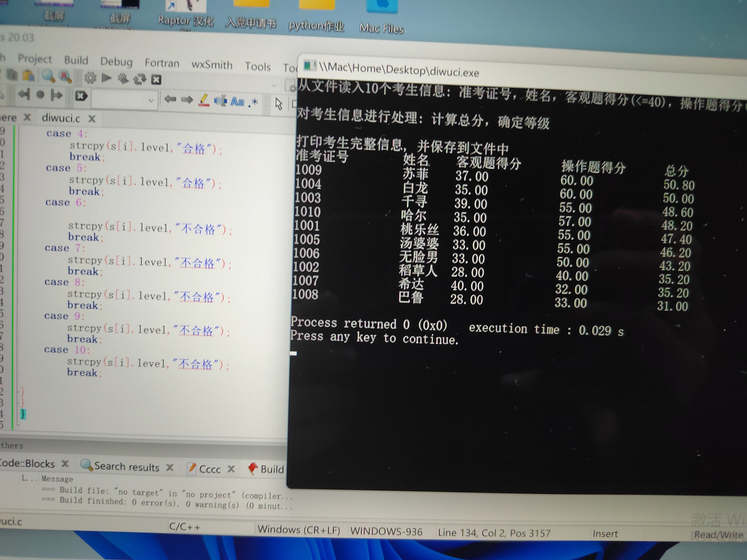Collapse the code fold marker
The width and height of the screenshot is (747, 560).
[18, 392]
